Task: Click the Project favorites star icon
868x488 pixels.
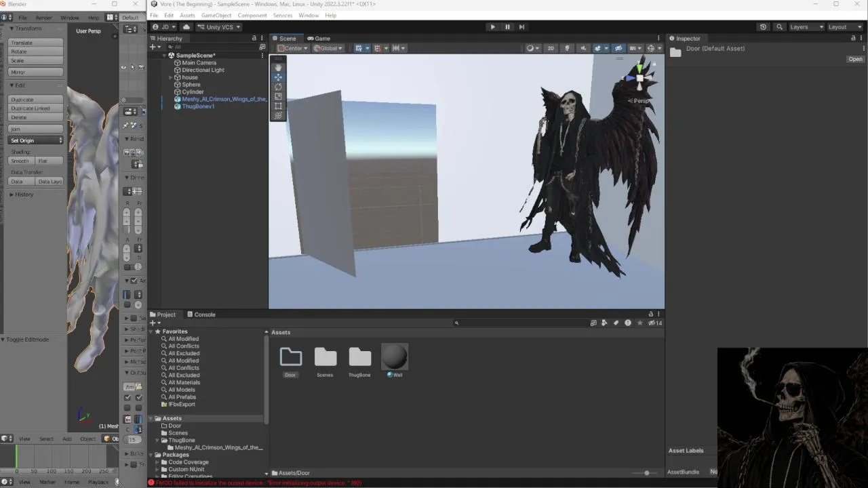Action: [x=639, y=323]
